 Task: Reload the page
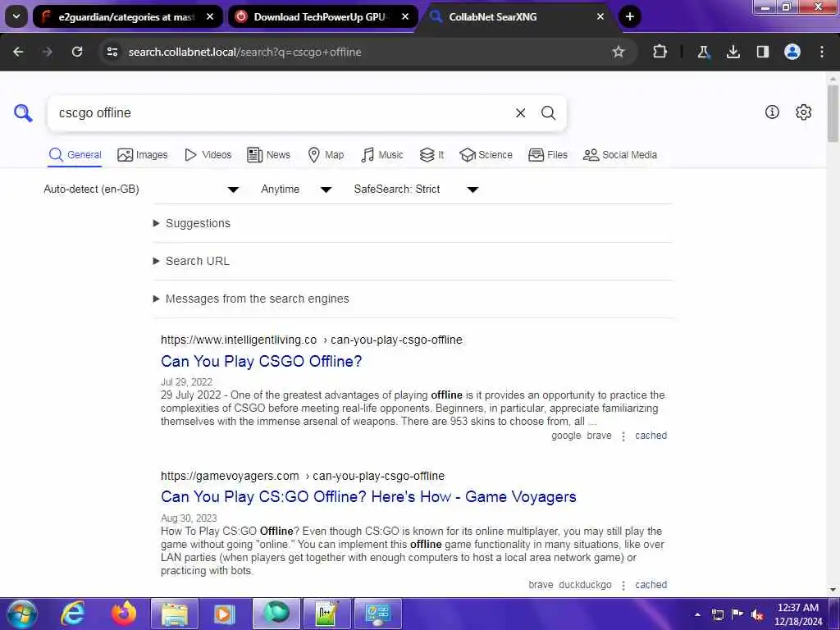tap(77, 52)
